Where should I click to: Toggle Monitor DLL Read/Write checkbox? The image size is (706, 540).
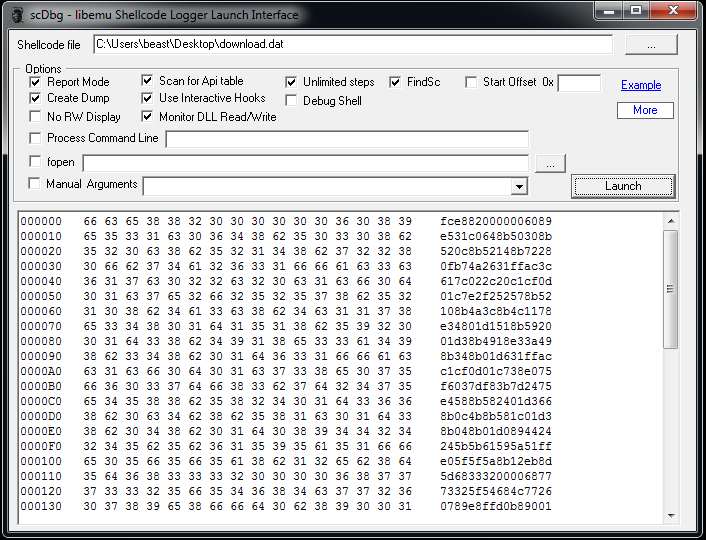(x=147, y=117)
